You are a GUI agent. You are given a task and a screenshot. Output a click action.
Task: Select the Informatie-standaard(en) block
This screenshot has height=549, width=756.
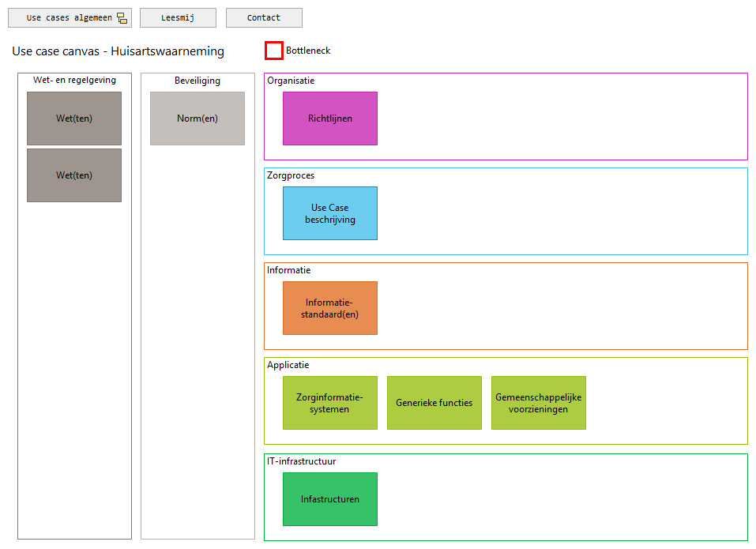tap(329, 308)
